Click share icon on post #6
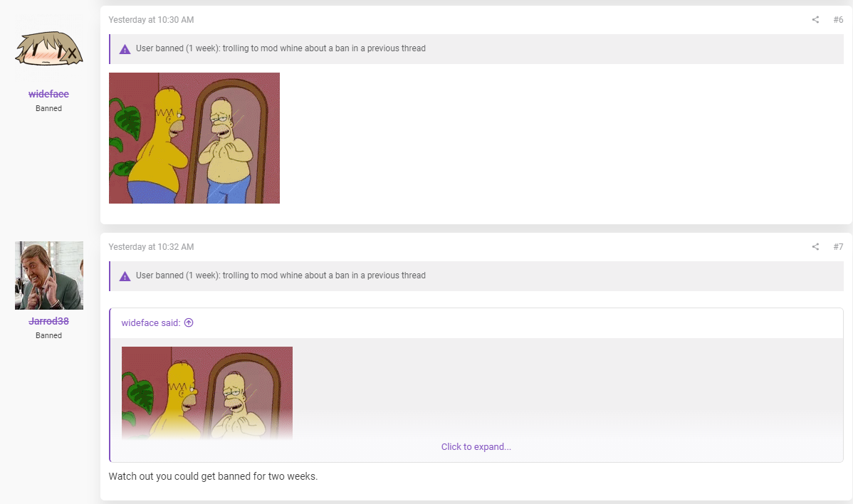This screenshot has height=504, width=853. [x=815, y=19]
